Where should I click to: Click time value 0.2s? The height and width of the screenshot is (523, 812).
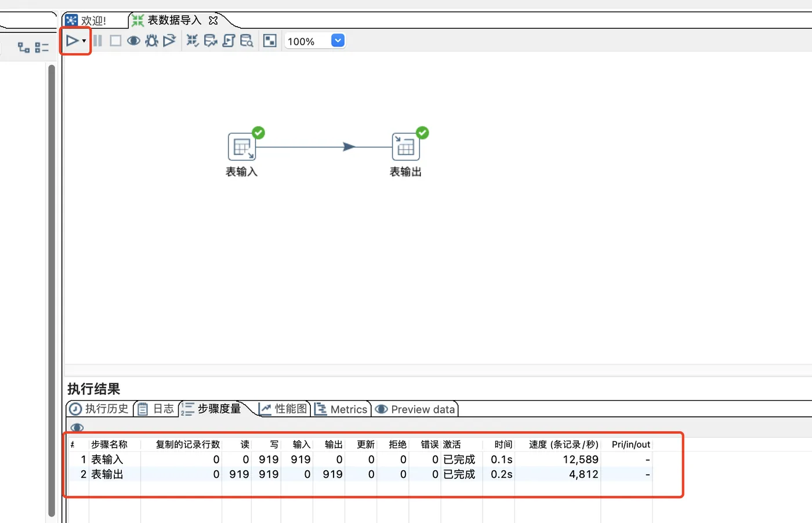[502, 474]
